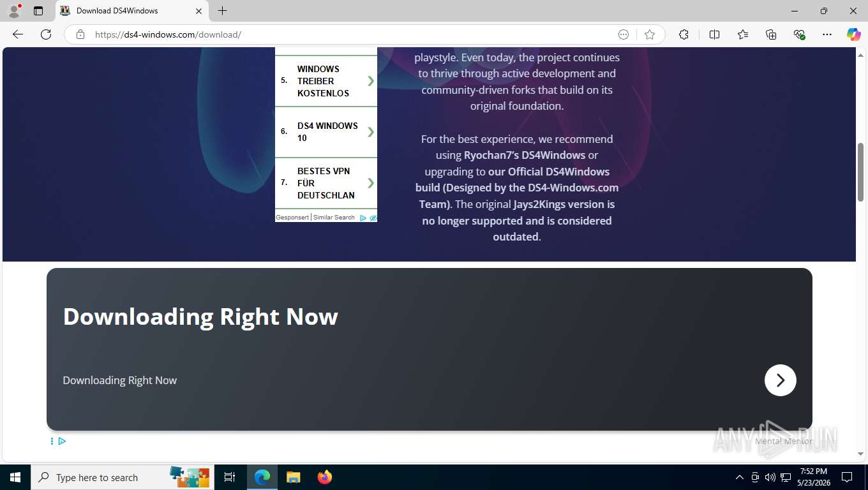Click the round arrow button in banner
Image resolution: width=868 pixels, height=490 pixels.
(780, 380)
